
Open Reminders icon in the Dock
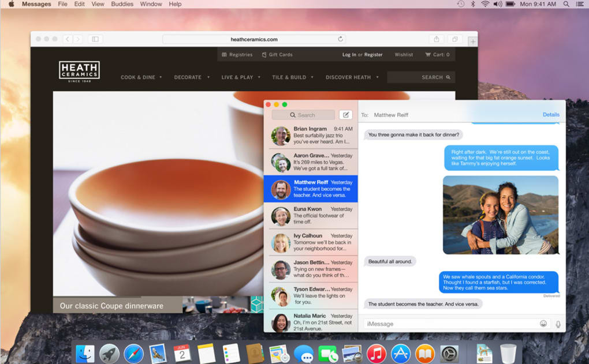click(x=230, y=354)
